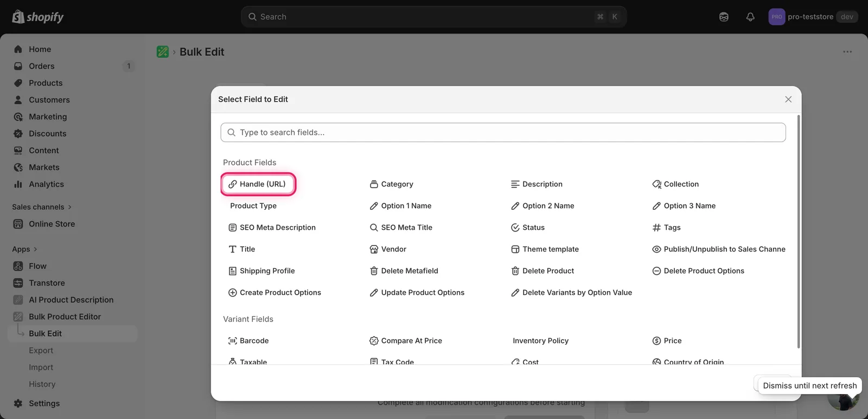Select the Vendor field

tap(388, 249)
